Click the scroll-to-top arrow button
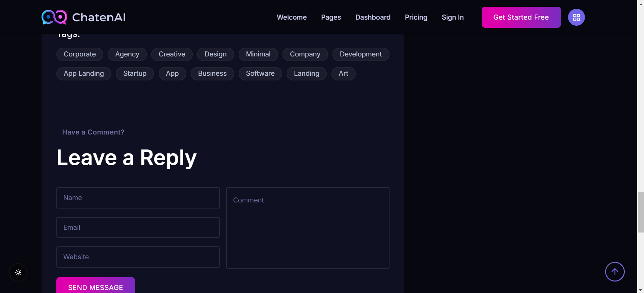 coord(615,272)
